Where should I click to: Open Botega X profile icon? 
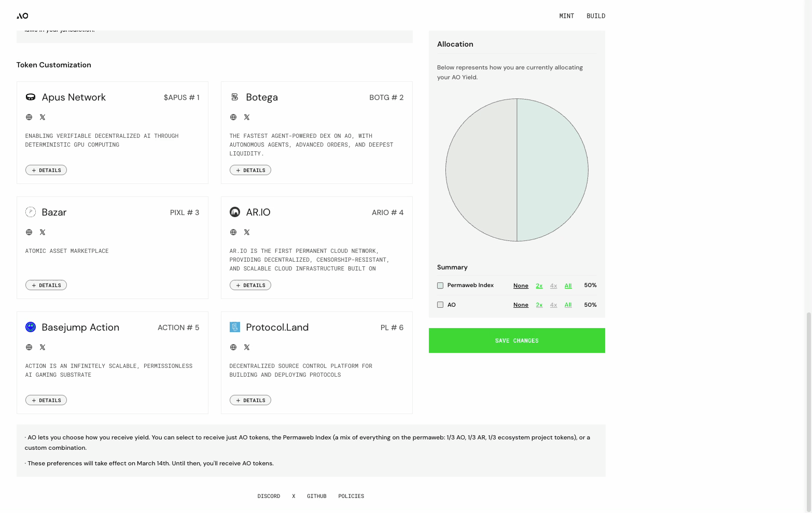click(x=247, y=117)
